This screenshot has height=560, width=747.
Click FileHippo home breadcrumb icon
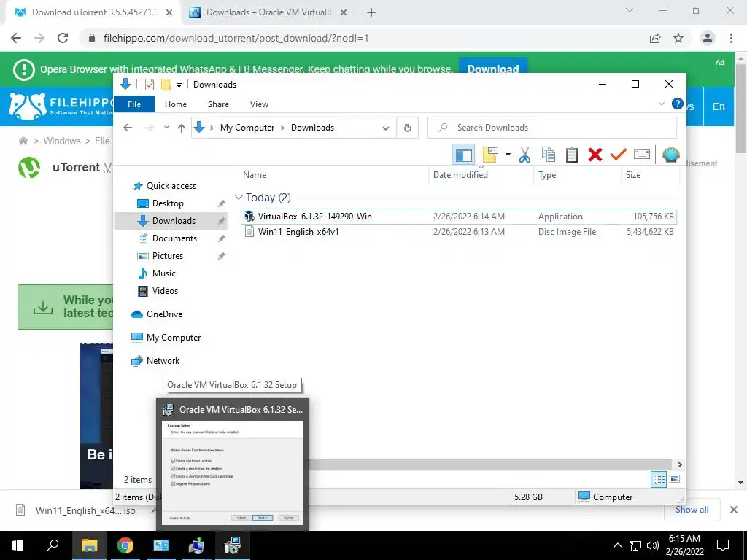coord(23,141)
